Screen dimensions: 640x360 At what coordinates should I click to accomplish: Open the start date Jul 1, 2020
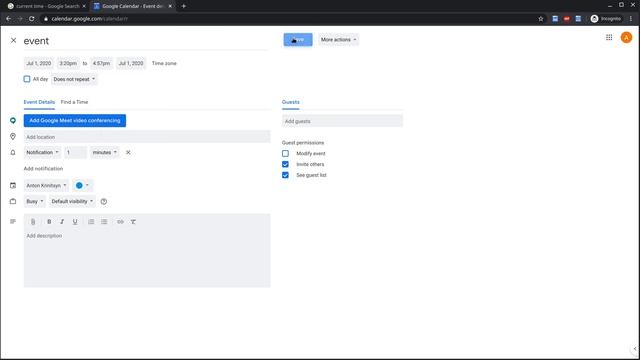[x=39, y=63]
